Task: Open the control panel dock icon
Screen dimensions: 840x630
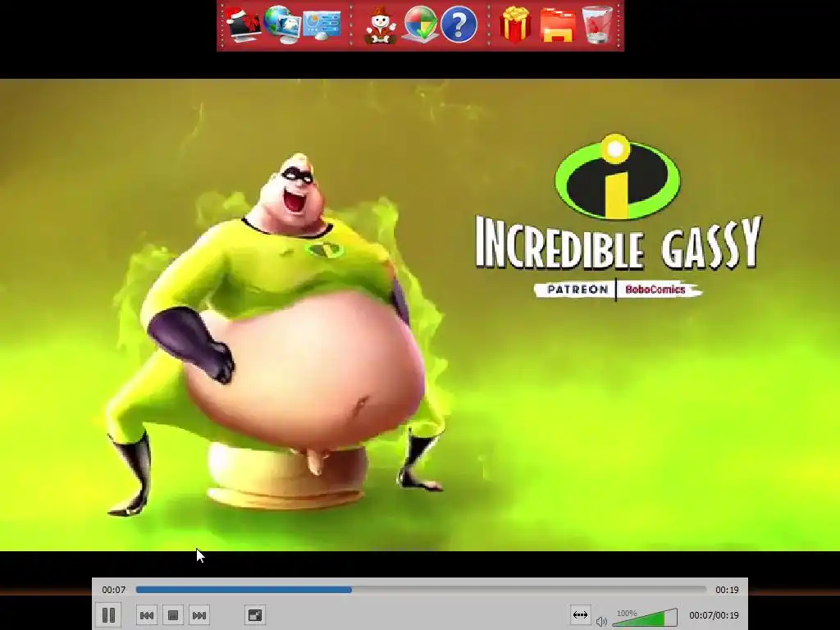Action: [322, 25]
